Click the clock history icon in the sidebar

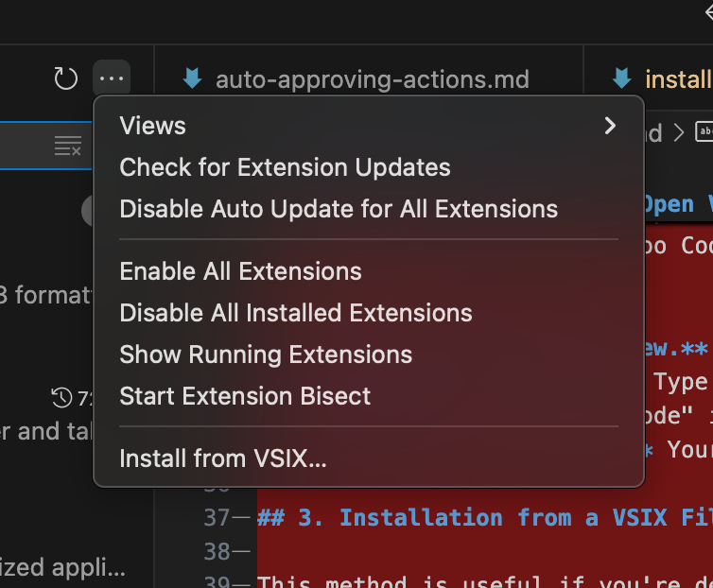pos(61,396)
